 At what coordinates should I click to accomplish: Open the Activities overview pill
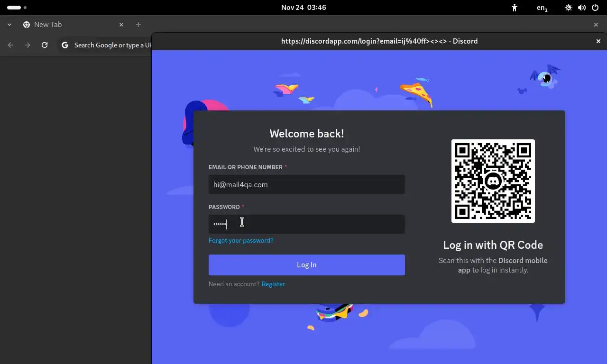tap(17, 8)
